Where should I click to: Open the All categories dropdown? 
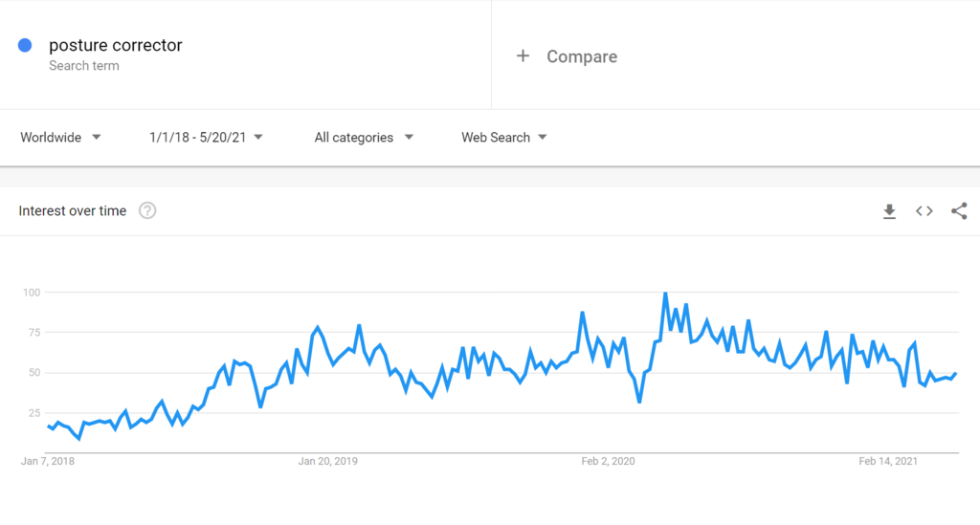click(x=364, y=138)
